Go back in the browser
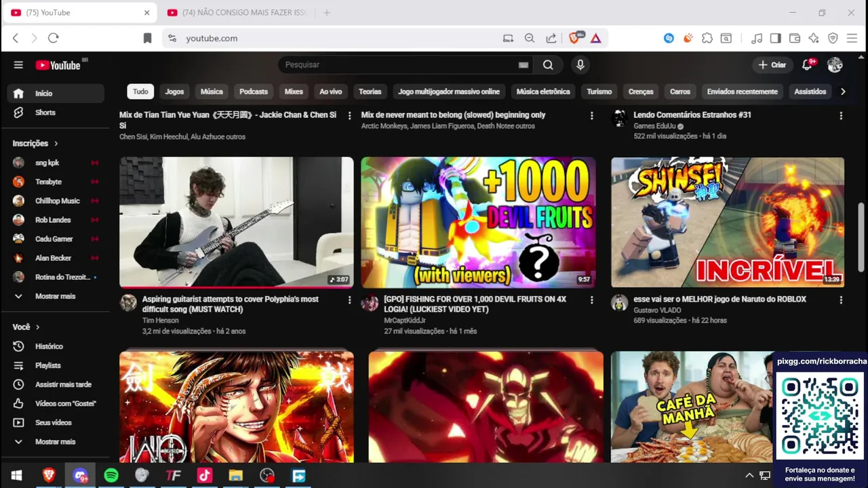This screenshot has height=488, width=868. [16, 38]
